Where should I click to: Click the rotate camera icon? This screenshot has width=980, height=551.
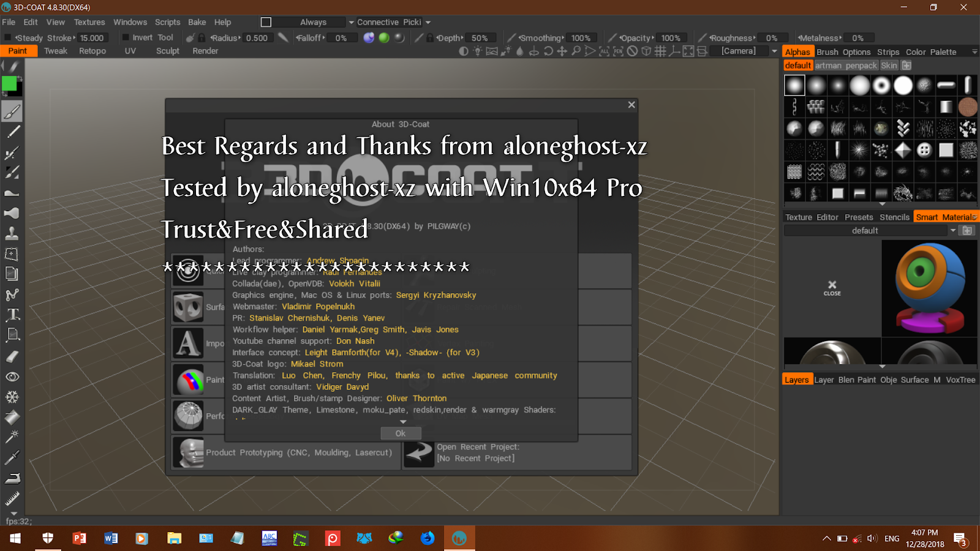tap(548, 51)
